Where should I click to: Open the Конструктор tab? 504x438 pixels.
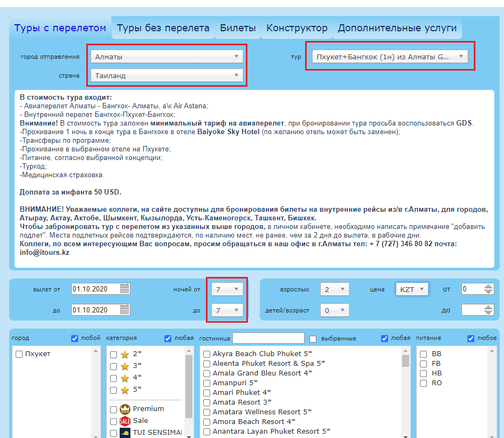[x=296, y=28]
